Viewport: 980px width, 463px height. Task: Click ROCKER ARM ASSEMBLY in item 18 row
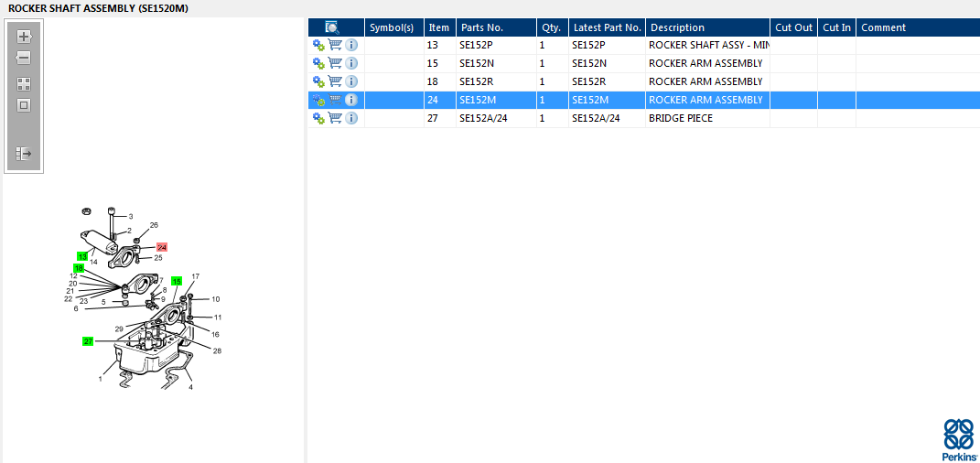tap(705, 81)
